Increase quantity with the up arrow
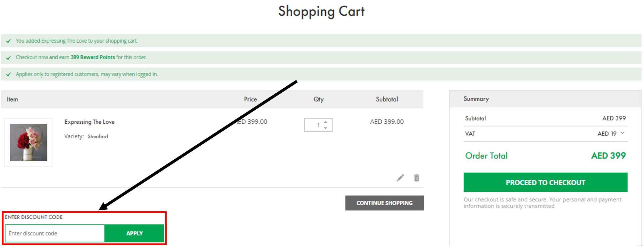Screen dimensions: 644x246 (325, 122)
